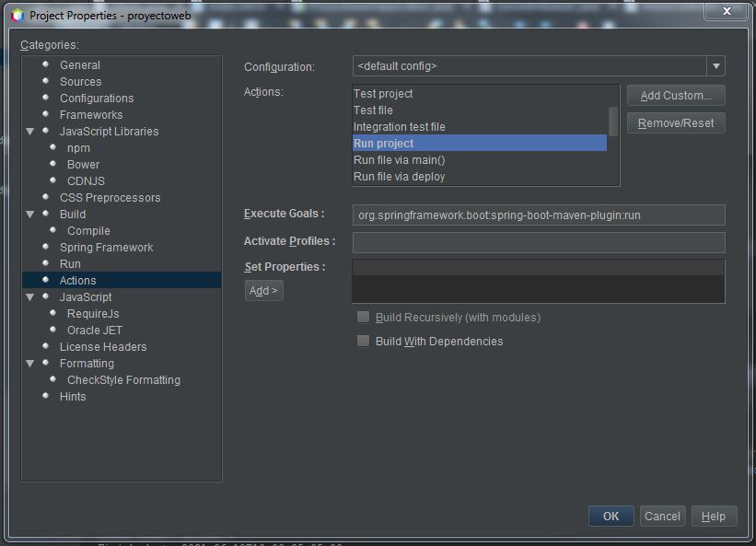Viewport: 756px width, 546px height.
Task: Select the CheckStyle Formatting node
Action: (x=123, y=379)
